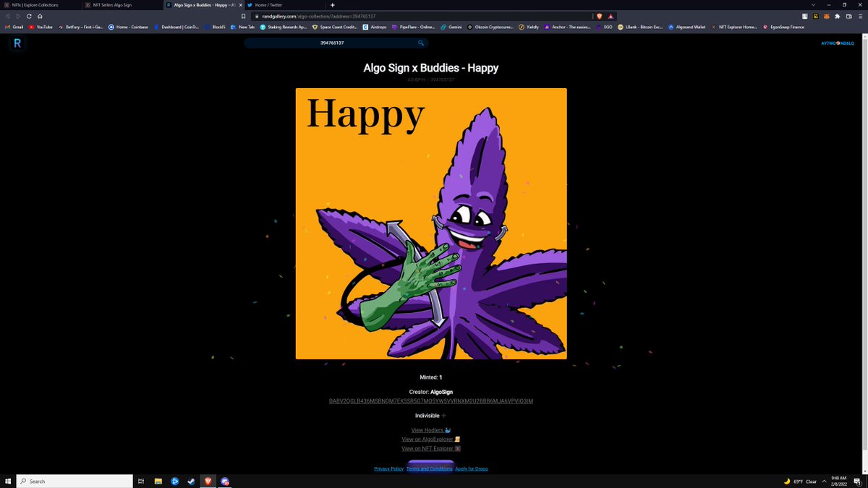Click the Happy NFT artwork image

(x=431, y=223)
